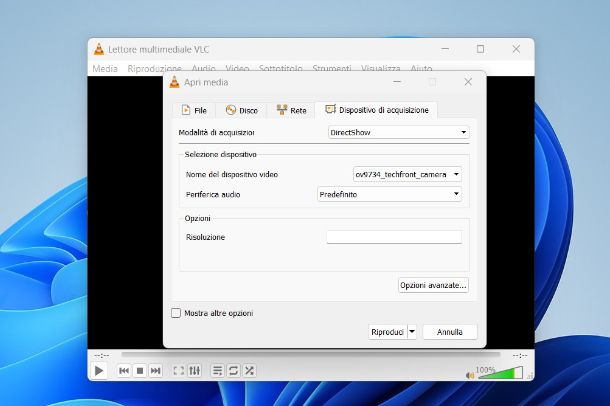
Task: Close the VLC main window
Action: coord(516,49)
